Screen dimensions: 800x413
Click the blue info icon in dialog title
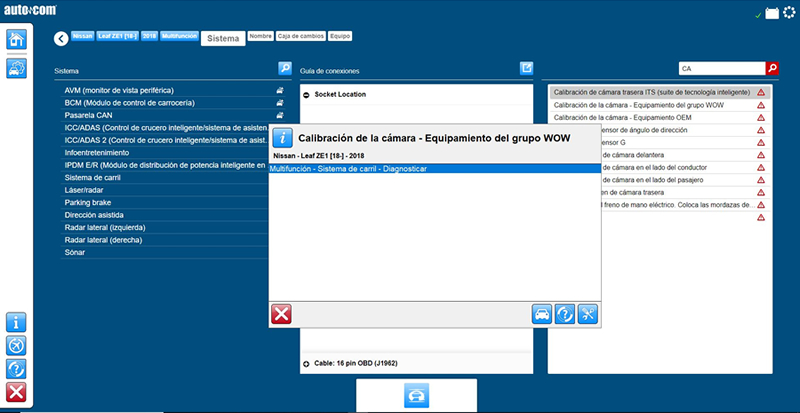coord(282,138)
